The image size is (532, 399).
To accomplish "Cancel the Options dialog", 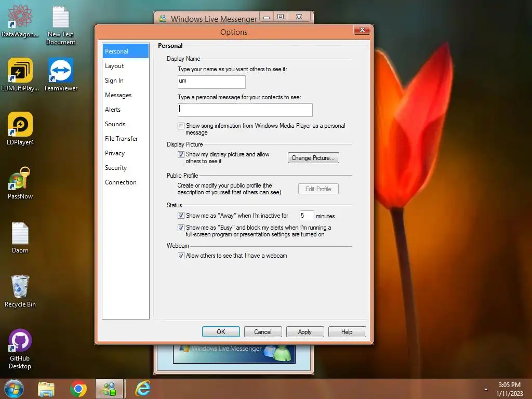I will pos(263,332).
